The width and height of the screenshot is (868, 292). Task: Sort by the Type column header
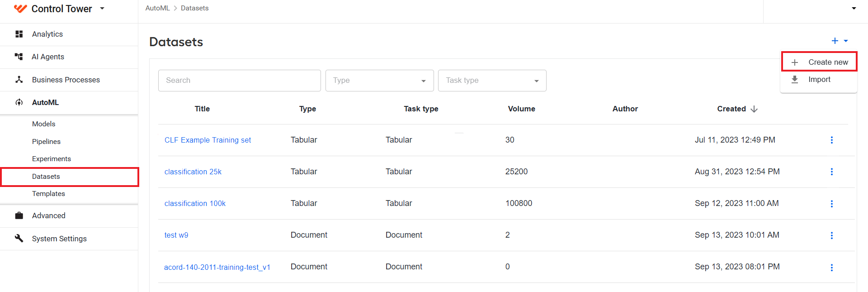click(x=307, y=109)
